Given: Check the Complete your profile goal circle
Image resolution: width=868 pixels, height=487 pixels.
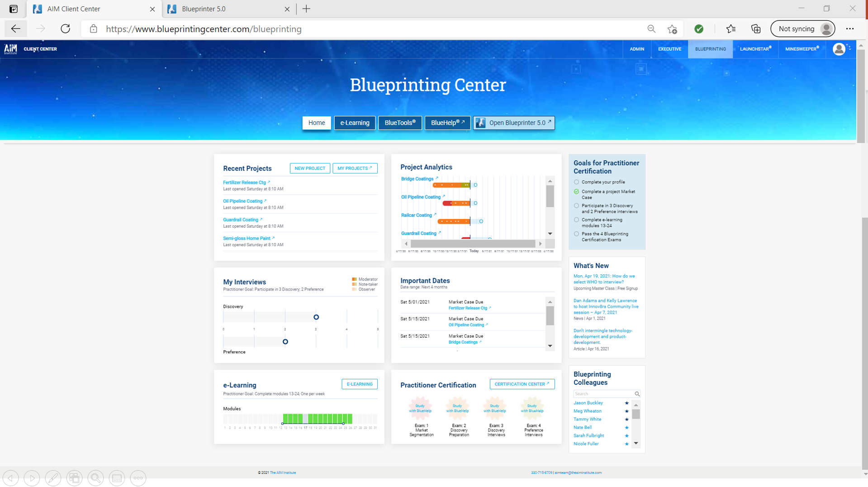Looking at the screenshot, I should pos(576,182).
